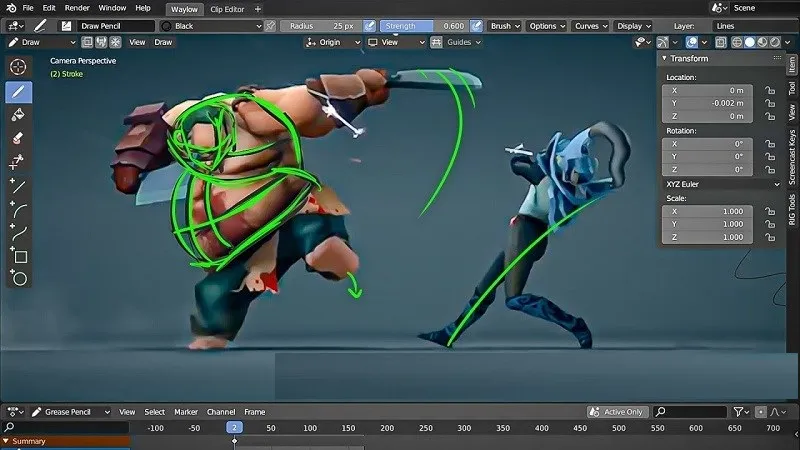This screenshot has width=800, height=450.
Task: Toggle lock on Scale Y
Action: point(770,224)
